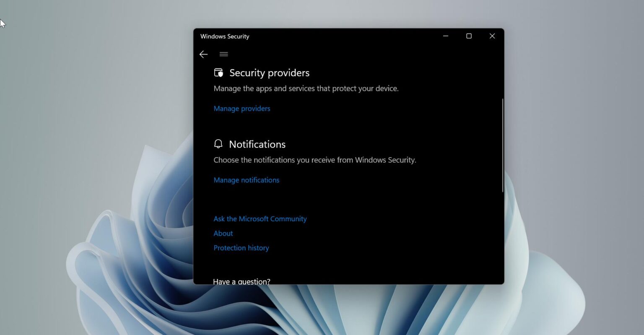Click the Windows Security title text
The height and width of the screenshot is (335, 644).
coord(225,36)
